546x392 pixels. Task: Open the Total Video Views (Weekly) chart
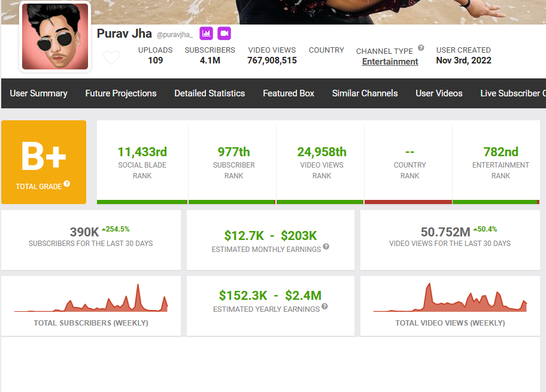(450, 297)
